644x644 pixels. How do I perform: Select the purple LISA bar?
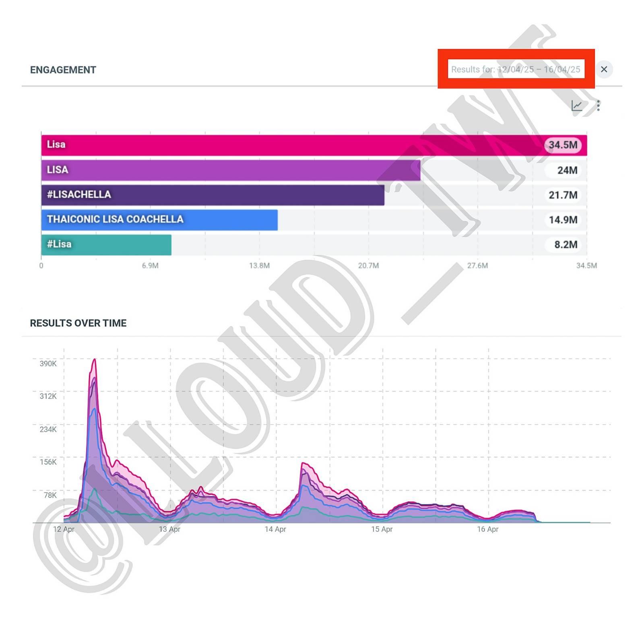(231, 170)
